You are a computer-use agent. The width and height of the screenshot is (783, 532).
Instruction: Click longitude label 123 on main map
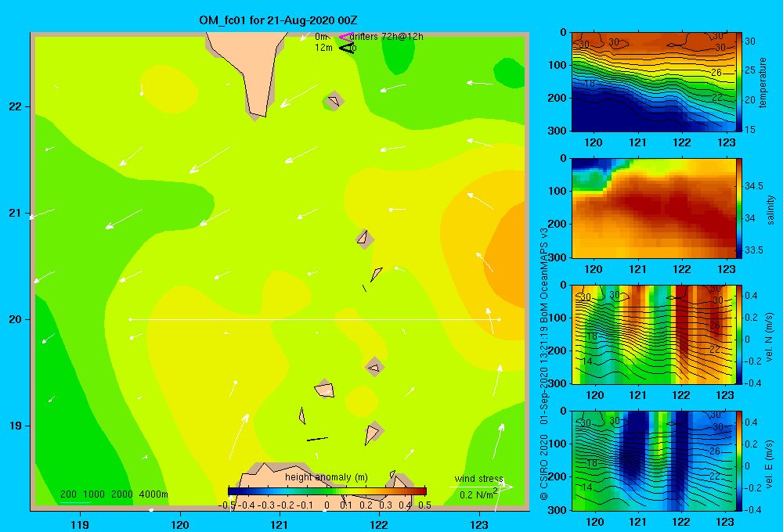[x=479, y=524]
